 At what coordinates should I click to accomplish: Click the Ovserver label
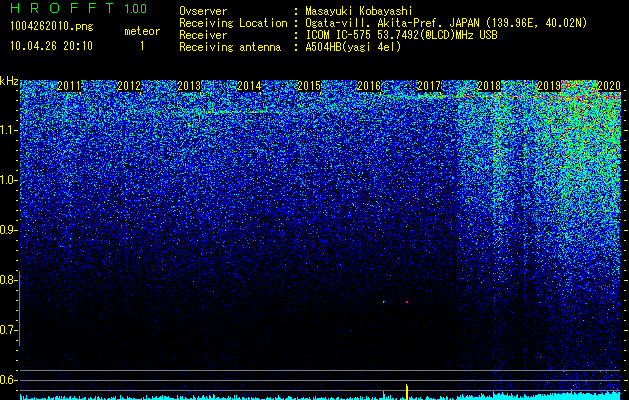(203, 11)
